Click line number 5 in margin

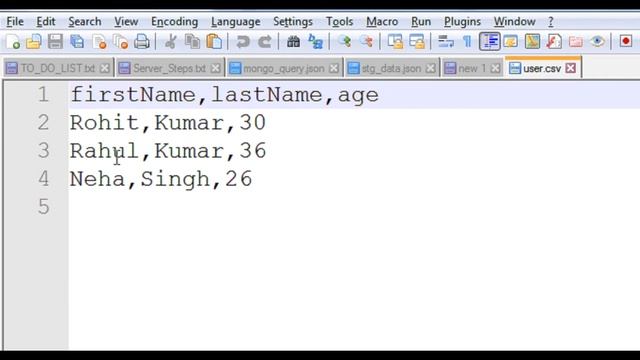click(43, 207)
